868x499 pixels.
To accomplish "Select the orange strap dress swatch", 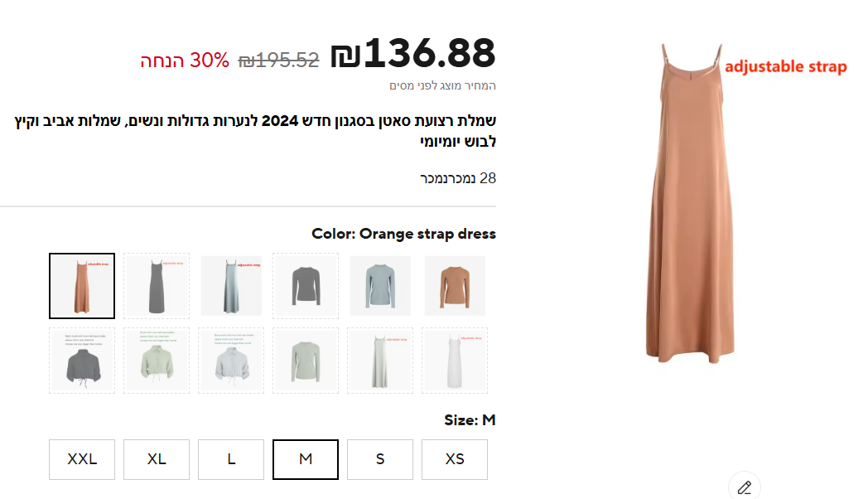I will click(x=82, y=286).
